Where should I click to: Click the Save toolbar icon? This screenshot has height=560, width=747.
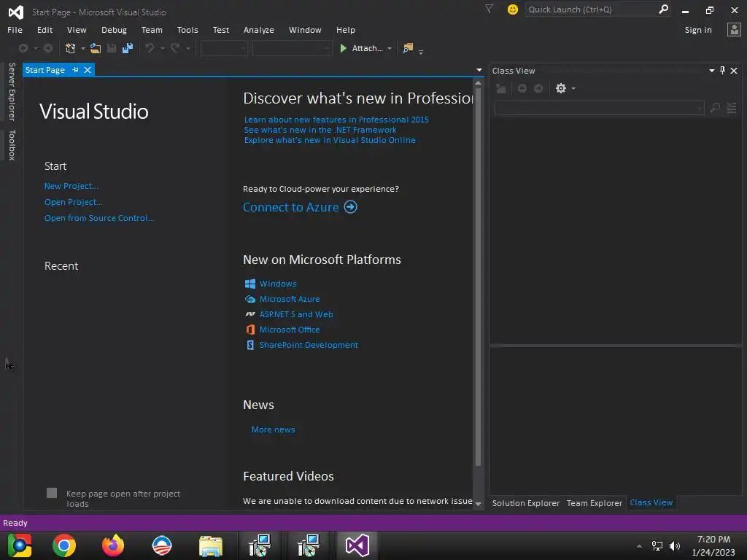(112, 48)
